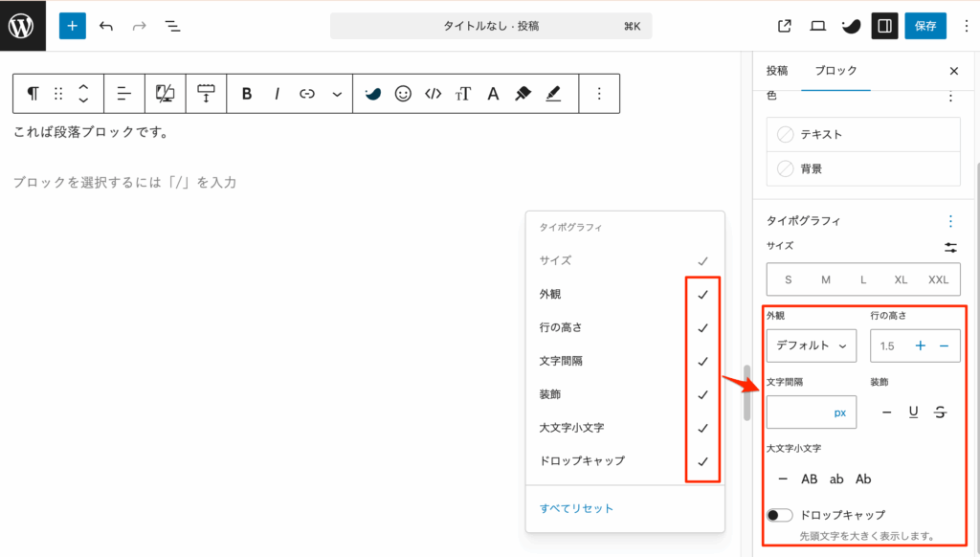Click the undo arrow in the top bar
980x557 pixels.
click(105, 26)
